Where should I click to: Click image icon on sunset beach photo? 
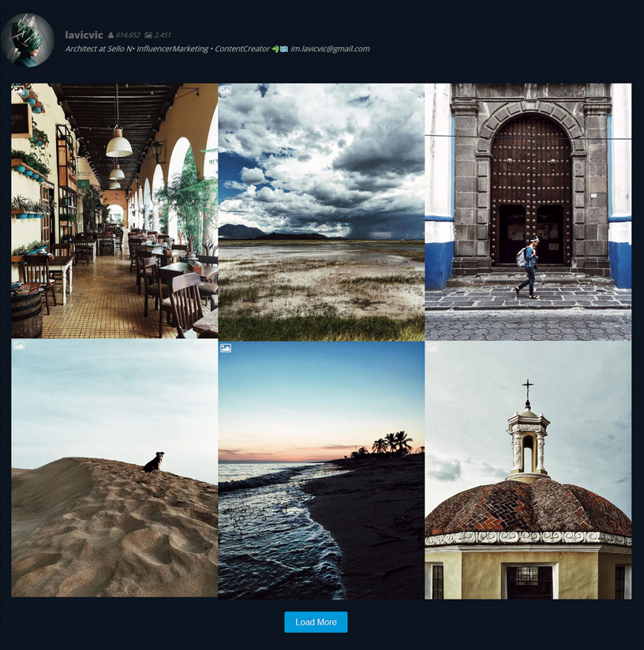pyautogui.click(x=225, y=348)
